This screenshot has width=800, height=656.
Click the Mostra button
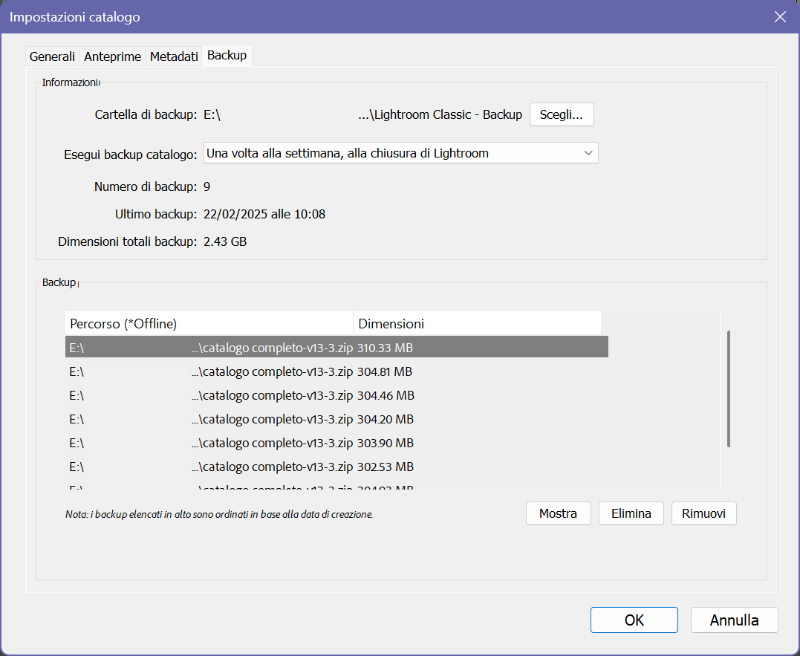point(558,513)
